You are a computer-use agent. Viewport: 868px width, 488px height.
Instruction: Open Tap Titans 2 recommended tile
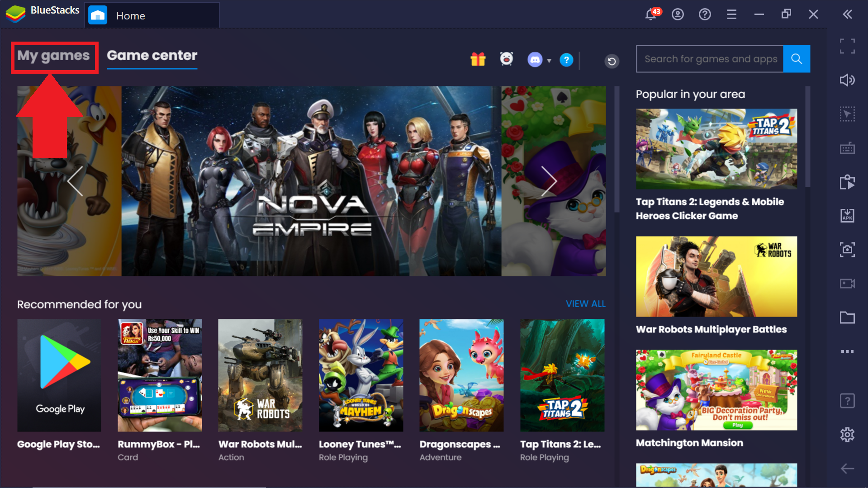pos(562,375)
